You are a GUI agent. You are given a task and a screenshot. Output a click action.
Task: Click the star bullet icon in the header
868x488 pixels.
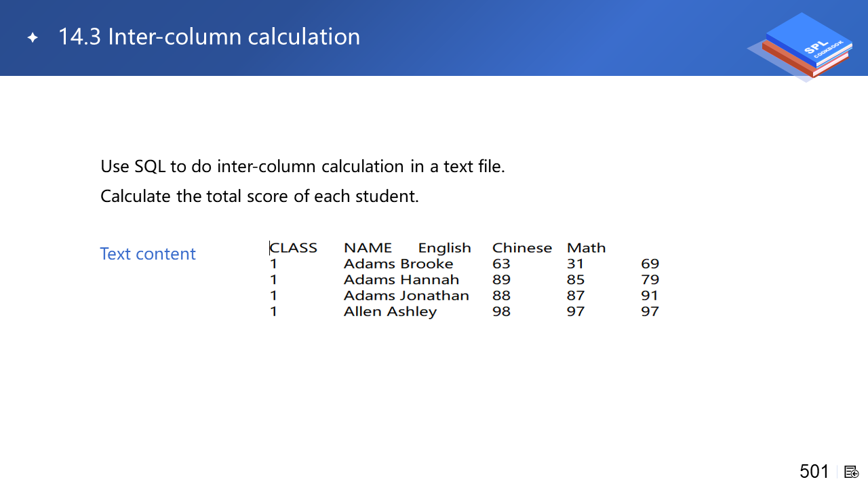[x=33, y=37]
